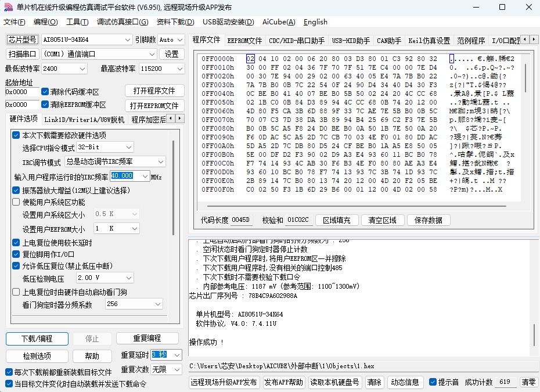Click 远程现场升级APP发布 button
This screenshot has height=392, width=540.
click(x=224, y=382)
